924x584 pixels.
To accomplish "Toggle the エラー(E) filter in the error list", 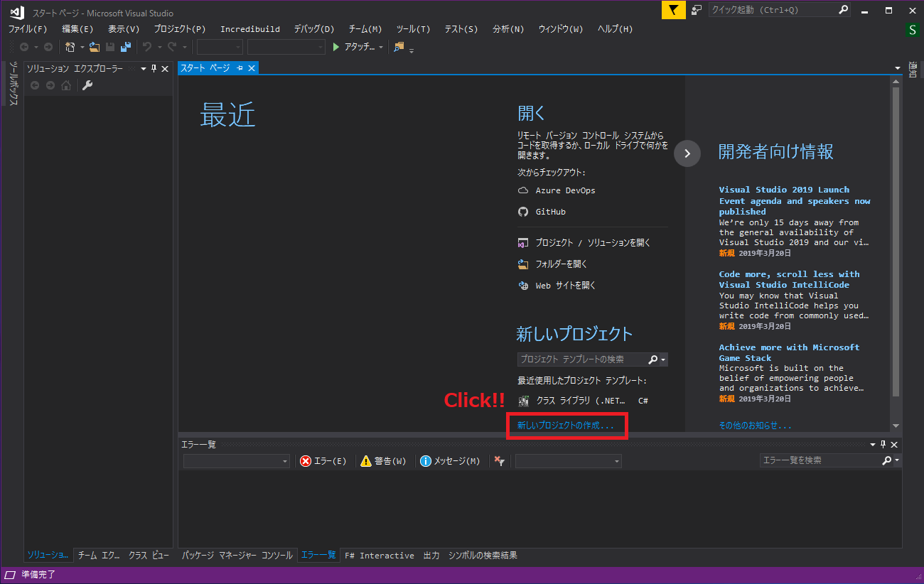I will click(323, 460).
